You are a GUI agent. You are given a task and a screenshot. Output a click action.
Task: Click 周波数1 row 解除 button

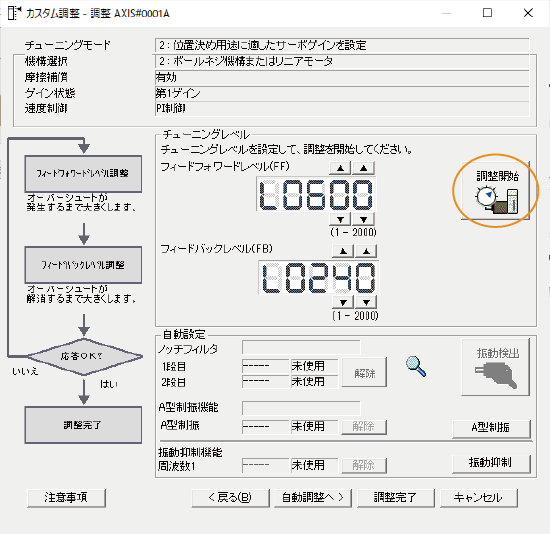pyautogui.click(x=364, y=466)
